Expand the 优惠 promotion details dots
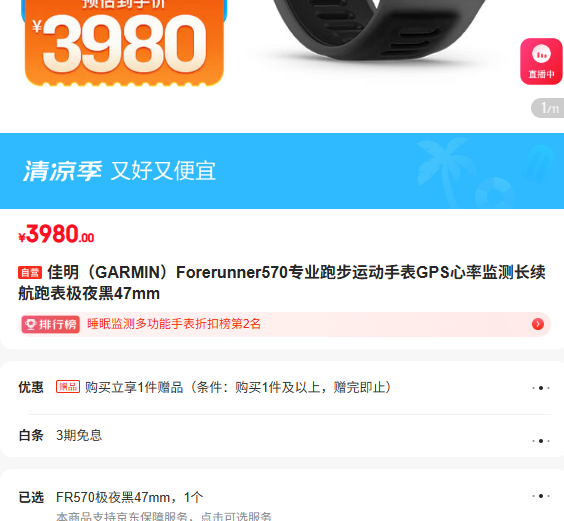564x521 pixels. click(541, 388)
